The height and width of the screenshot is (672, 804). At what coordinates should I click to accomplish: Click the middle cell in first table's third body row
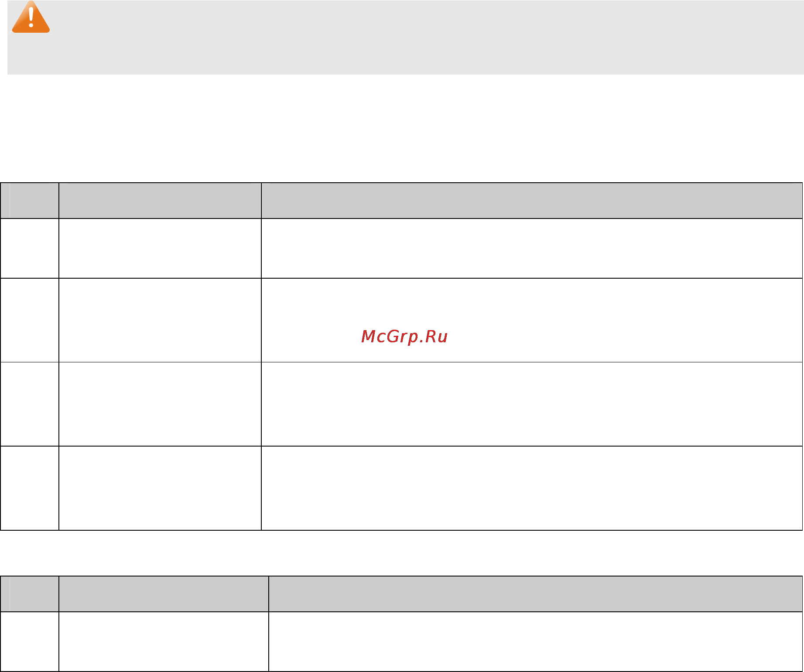click(x=160, y=404)
